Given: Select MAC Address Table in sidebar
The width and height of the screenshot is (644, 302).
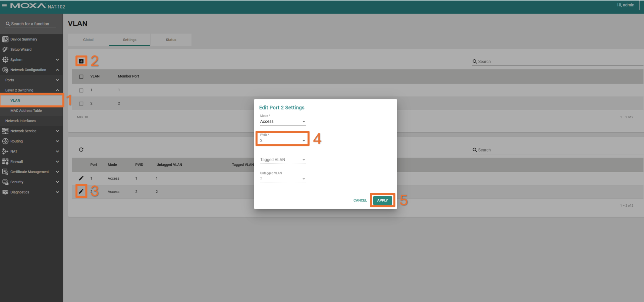Looking at the screenshot, I should coord(26,111).
